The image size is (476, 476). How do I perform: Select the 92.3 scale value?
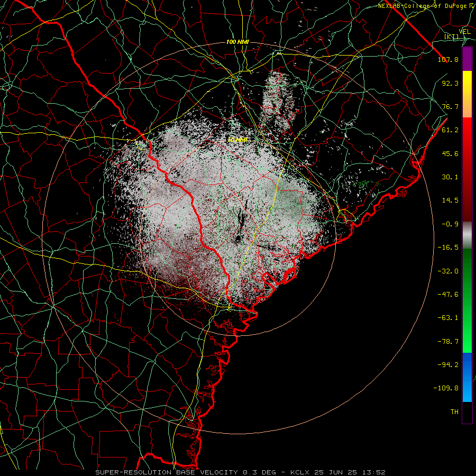tap(450, 83)
